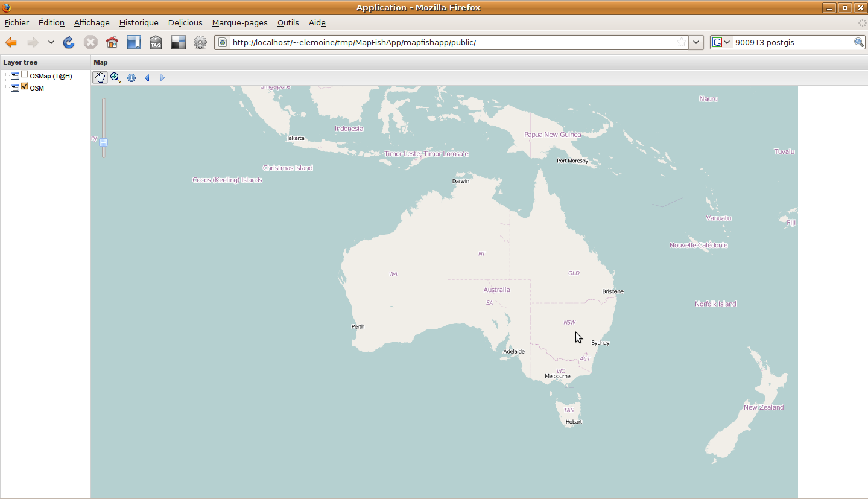Enable the OSMap (T@H) layer checkbox

pyautogui.click(x=25, y=75)
